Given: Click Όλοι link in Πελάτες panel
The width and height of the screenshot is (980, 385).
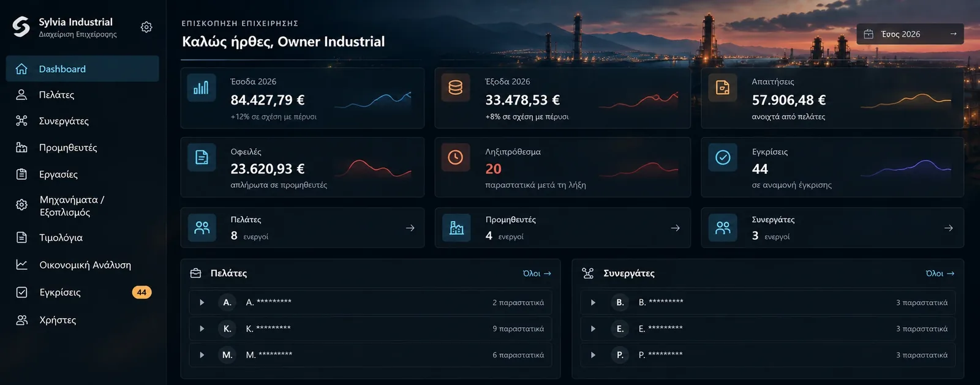Looking at the screenshot, I should 537,274.
